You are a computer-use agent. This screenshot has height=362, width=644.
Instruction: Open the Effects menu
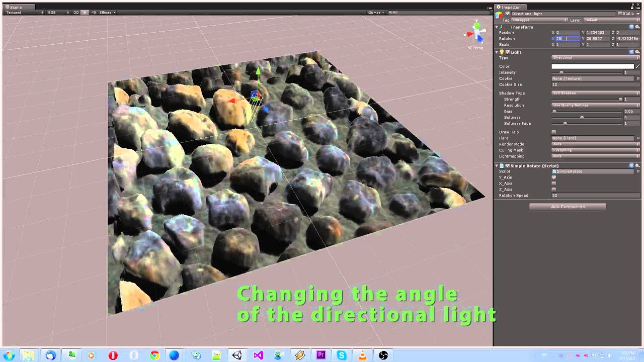point(107,12)
